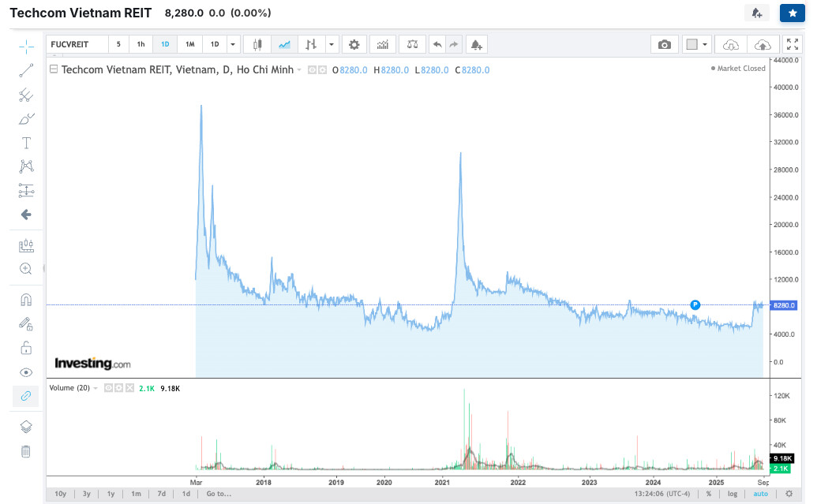
Task: Select the trend line drawing tool
Action: (x=26, y=70)
